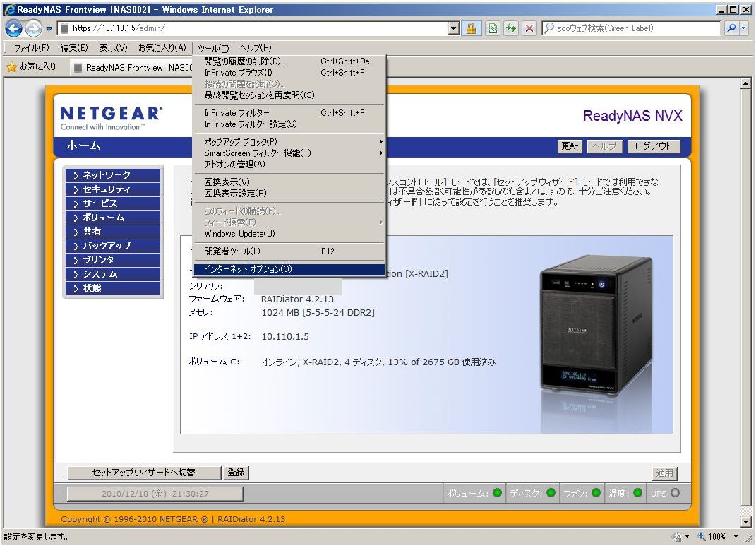This screenshot has height=546, width=756.
Task: Click the 登録 button
Action: point(236,473)
